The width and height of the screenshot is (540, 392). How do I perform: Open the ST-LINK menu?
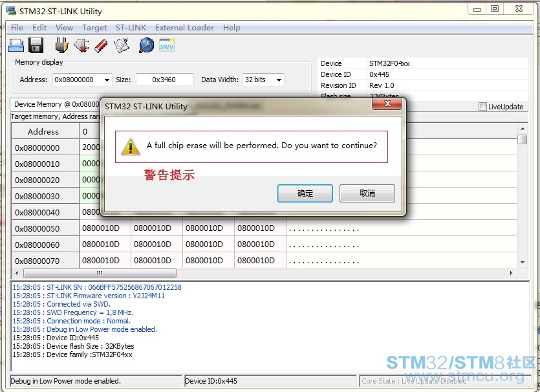pyautogui.click(x=131, y=28)
